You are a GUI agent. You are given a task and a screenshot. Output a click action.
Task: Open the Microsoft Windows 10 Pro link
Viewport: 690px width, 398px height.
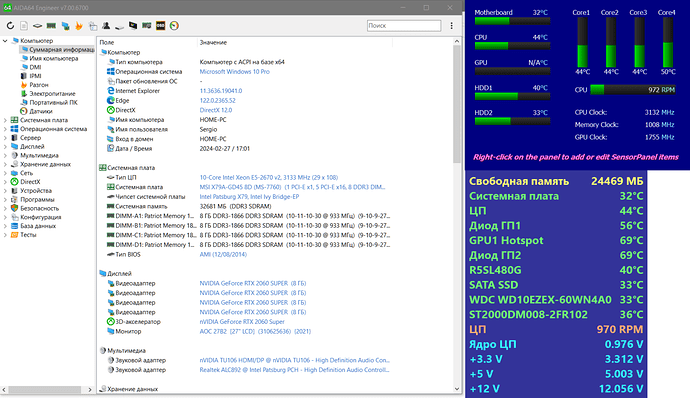[x=235, y=72]
